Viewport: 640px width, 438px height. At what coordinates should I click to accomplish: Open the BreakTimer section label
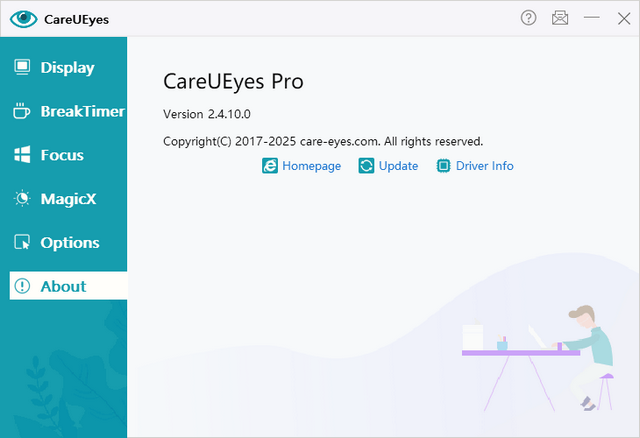click(x=82, y=111)
